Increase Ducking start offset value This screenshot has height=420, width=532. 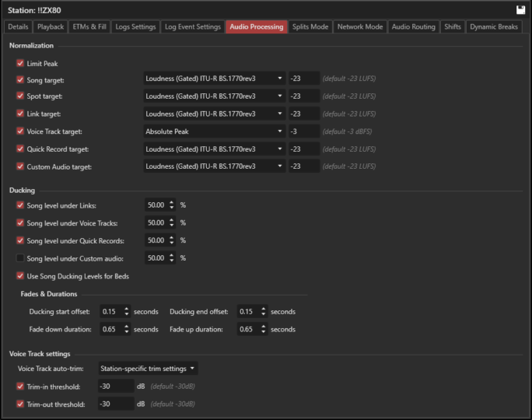pyautogui.click(x=127, y=309)
